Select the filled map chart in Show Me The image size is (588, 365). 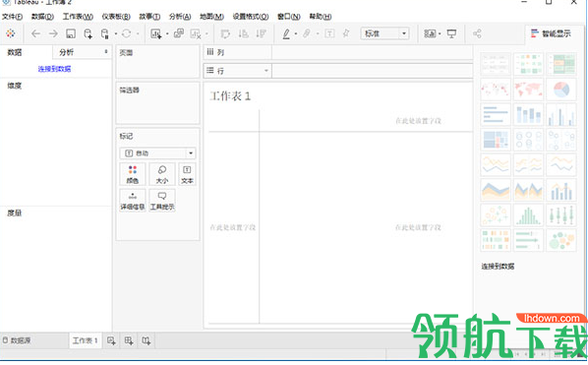[x=528, y=90]
